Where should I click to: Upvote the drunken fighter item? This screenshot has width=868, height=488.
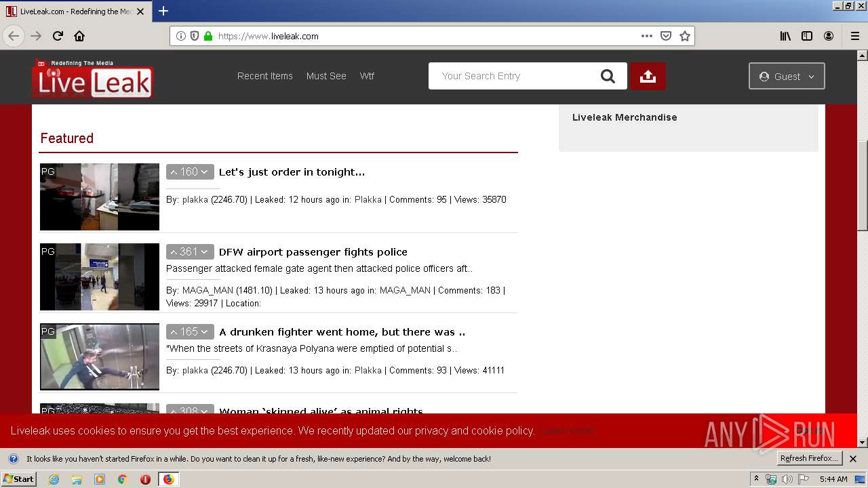[x=174, y=332]
